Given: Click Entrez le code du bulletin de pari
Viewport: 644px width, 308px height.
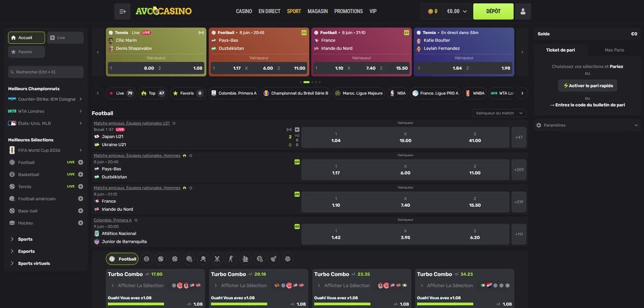Looking at the screenshot, I should tap(587, 105).
